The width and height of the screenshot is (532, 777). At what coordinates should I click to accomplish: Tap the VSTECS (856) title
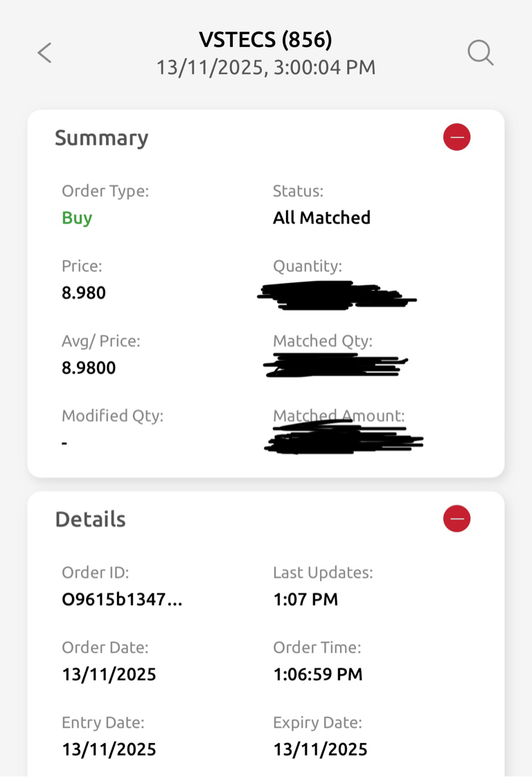(265, 40)
